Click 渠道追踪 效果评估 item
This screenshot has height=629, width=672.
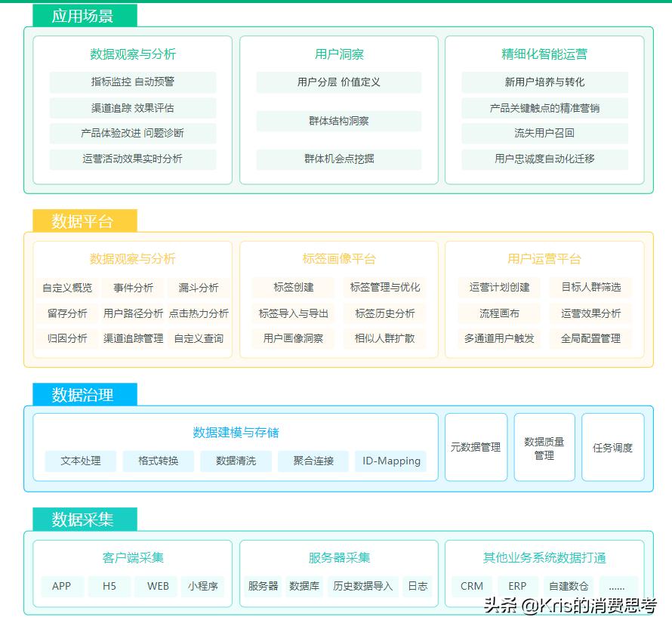[131, 108]
